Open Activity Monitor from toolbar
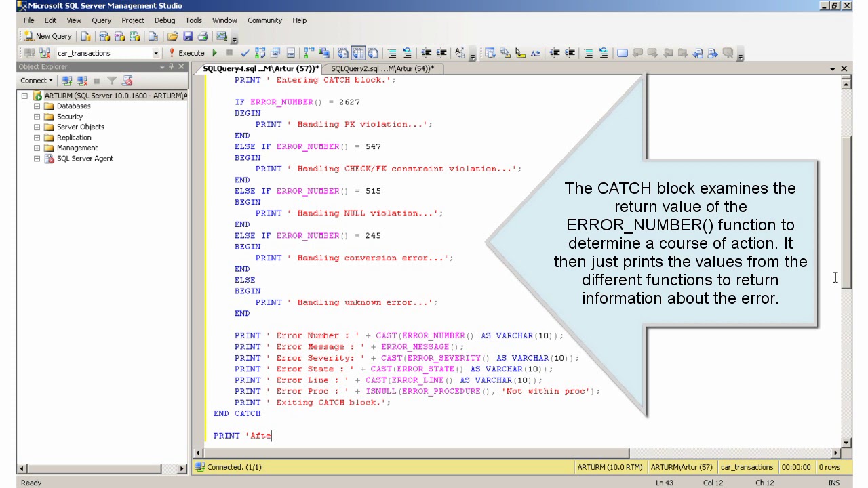Screen dimensions: 868x488 pos(221,36)
